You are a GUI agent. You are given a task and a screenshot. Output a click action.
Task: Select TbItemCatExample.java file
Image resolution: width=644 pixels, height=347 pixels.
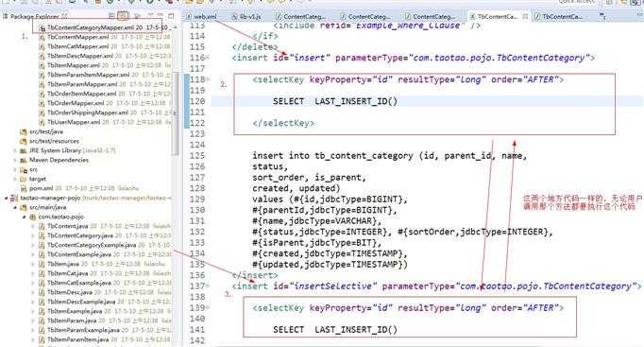click(x=79, y=283)
